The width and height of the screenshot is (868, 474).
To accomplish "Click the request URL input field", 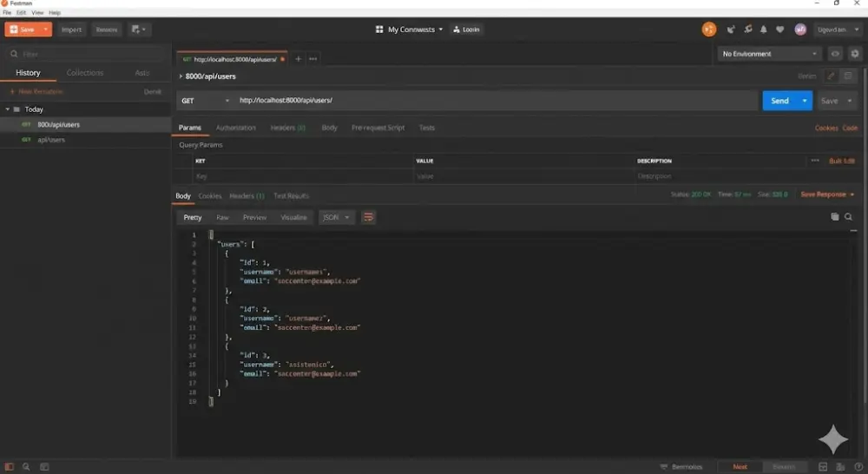I will coord(496,100).
